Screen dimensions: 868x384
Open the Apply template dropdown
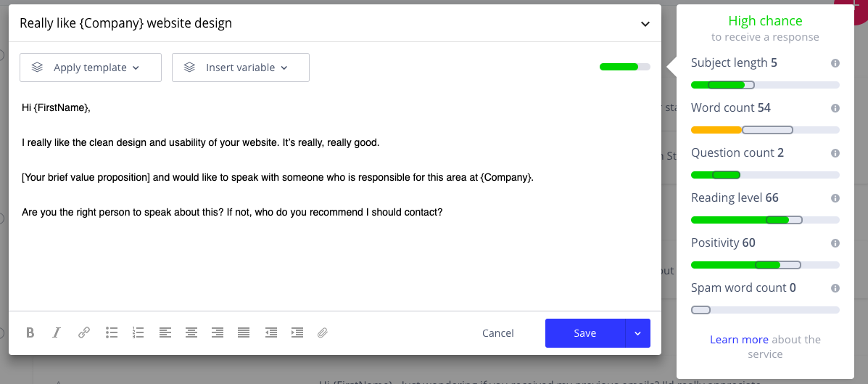point(90,68)
